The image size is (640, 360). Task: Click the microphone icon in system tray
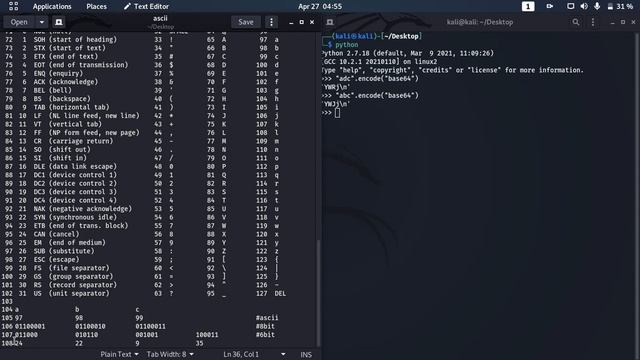pyautogui.click(x=597, y=7)
